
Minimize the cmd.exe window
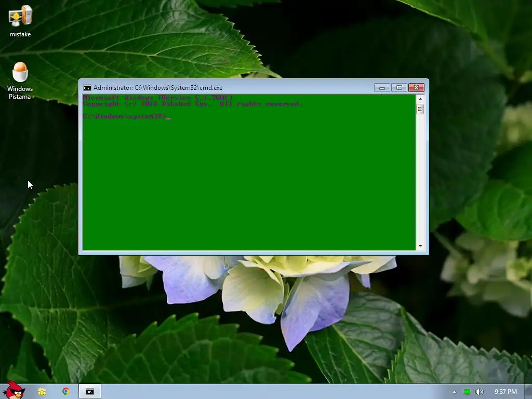[x=382, y=88]
